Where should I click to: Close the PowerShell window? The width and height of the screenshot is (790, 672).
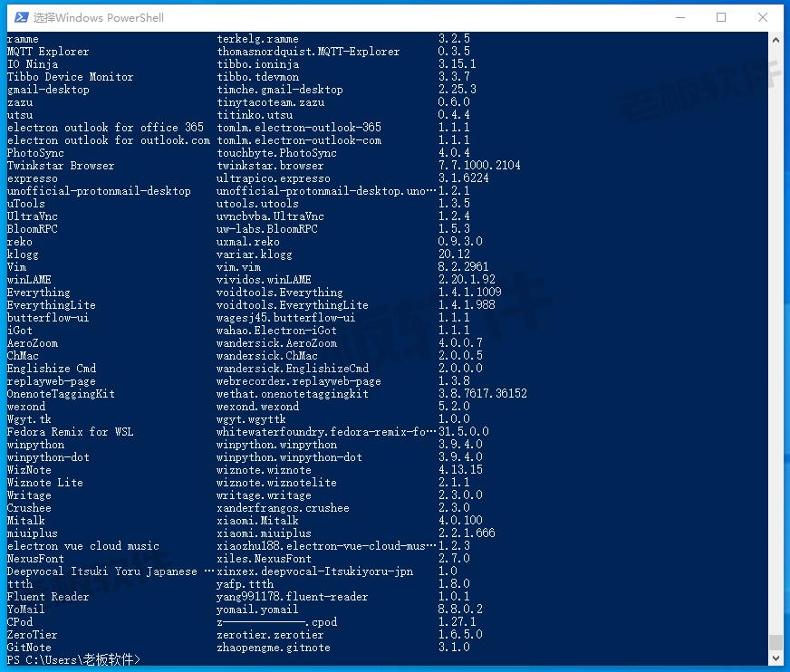(764, 17)
